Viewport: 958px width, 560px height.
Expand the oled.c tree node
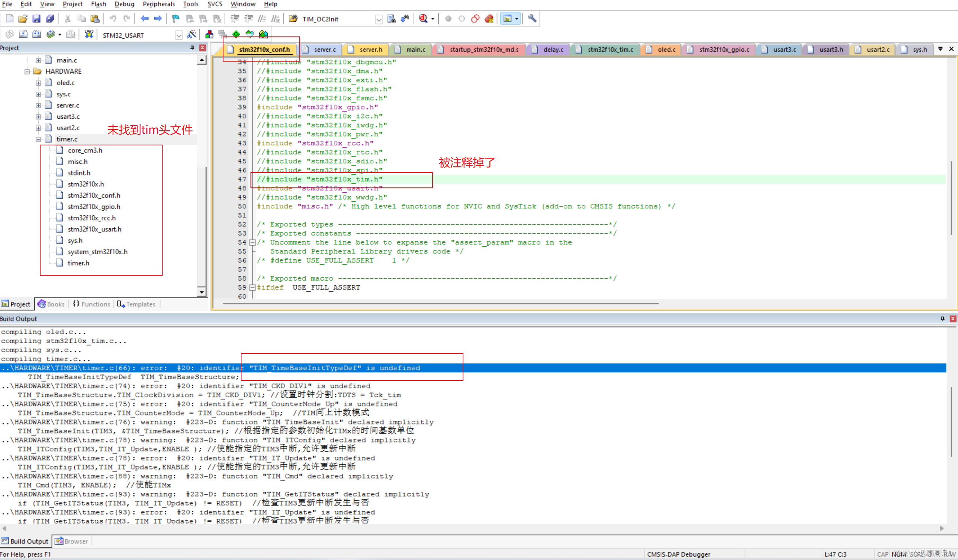pos(38,83)
